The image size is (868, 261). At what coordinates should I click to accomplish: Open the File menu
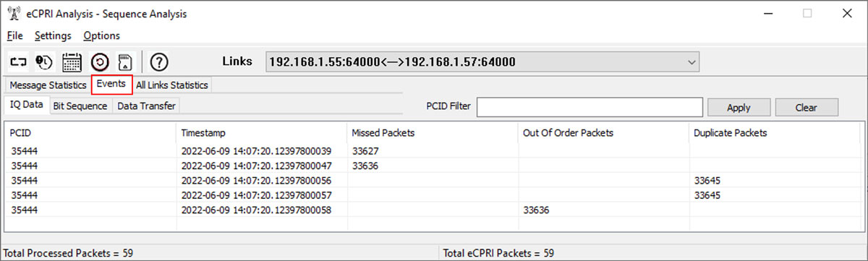pyautogui.click(x=15, y=35)
